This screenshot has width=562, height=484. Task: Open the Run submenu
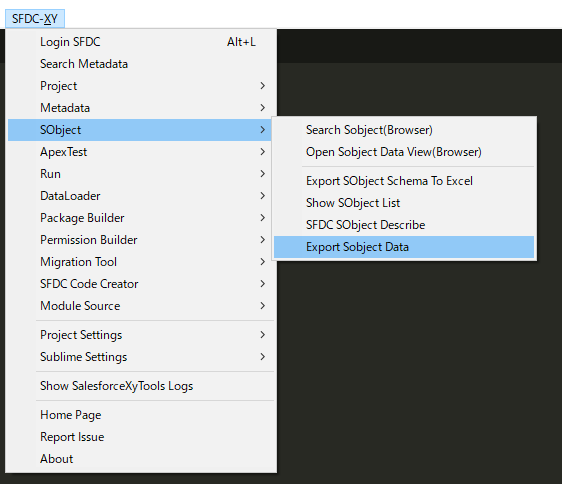pyautogui.click(x=141, y=174)
